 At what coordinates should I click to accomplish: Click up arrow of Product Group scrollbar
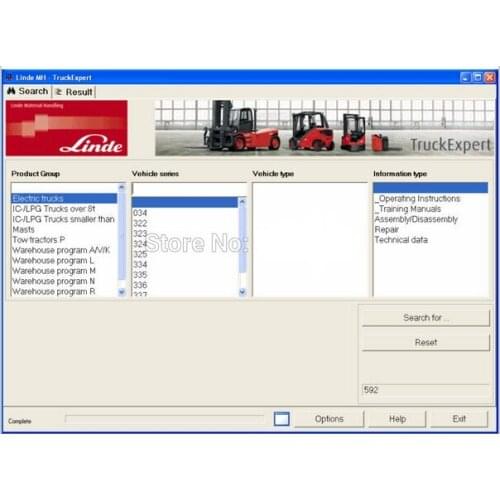[x=122, y=187]
